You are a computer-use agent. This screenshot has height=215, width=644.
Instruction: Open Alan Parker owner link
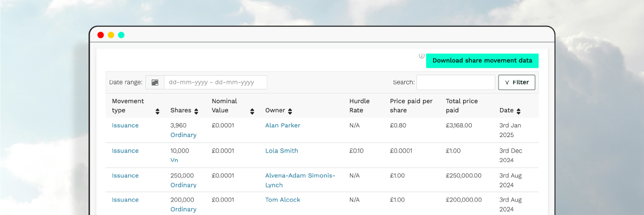click(282, 125)
